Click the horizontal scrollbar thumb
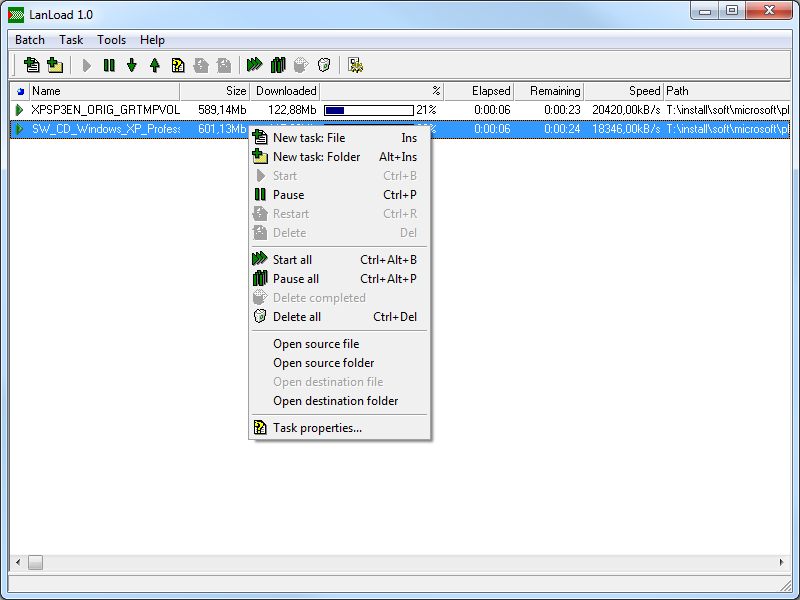This screenshot has height=600, width=800. 35,563
